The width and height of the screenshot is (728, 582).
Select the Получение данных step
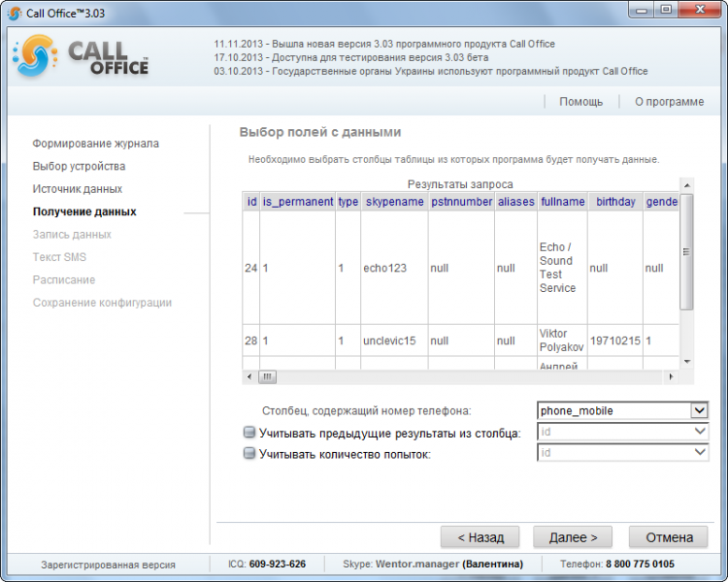coord(84,211)
